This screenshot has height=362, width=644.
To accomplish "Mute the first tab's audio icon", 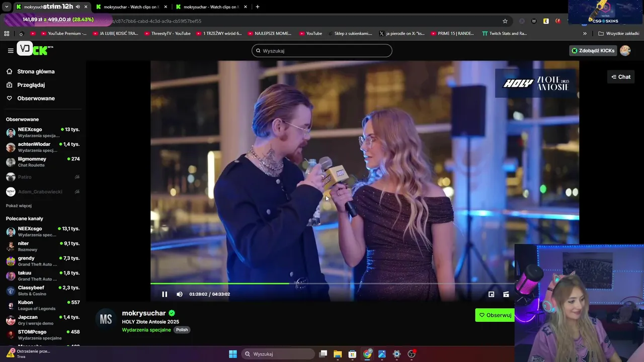I will (77, 7).
